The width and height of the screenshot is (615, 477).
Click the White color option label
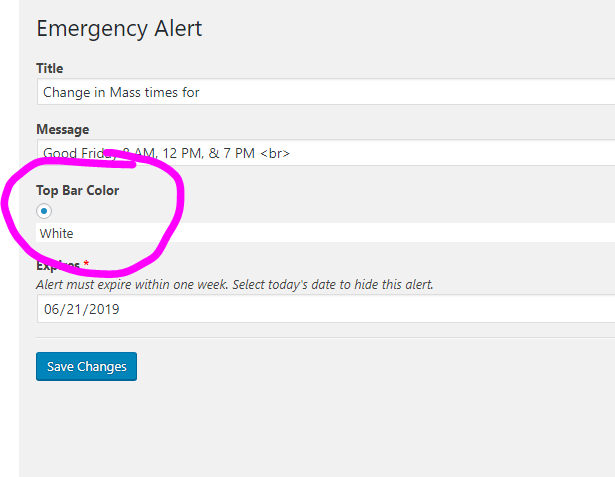pyautogui.click(x=57, y=233)
